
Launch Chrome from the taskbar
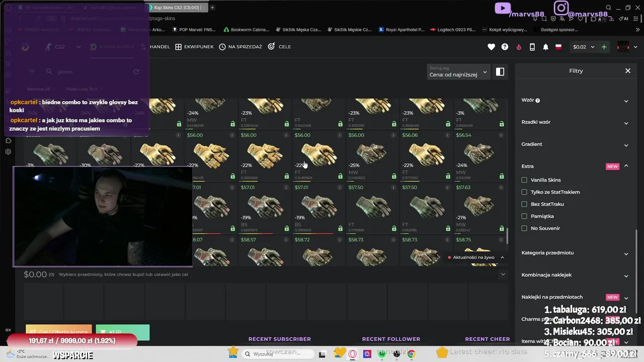[411, 354]
